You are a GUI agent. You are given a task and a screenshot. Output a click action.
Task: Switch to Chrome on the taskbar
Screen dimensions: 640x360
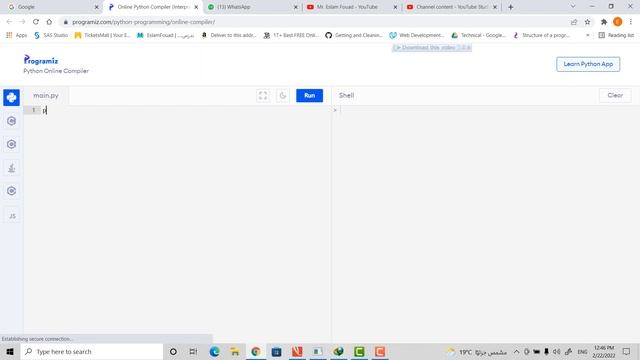tap(256, 351)
